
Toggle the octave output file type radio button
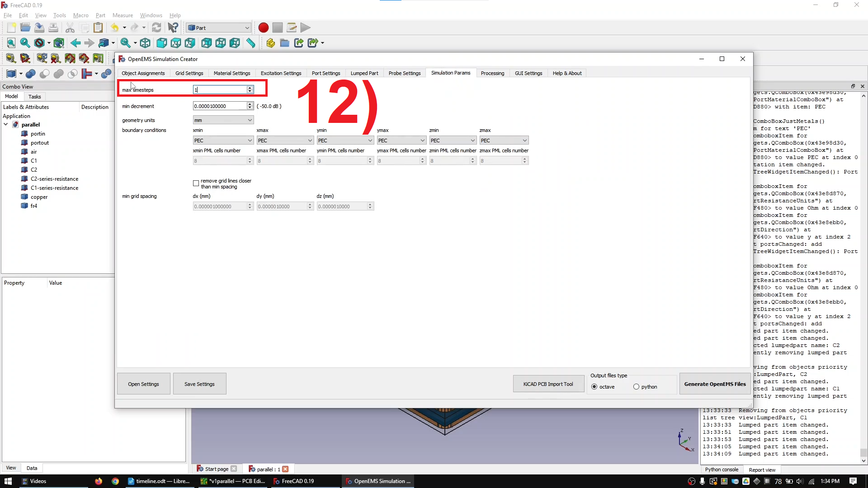pyautogui.click(x=595, y=387)
